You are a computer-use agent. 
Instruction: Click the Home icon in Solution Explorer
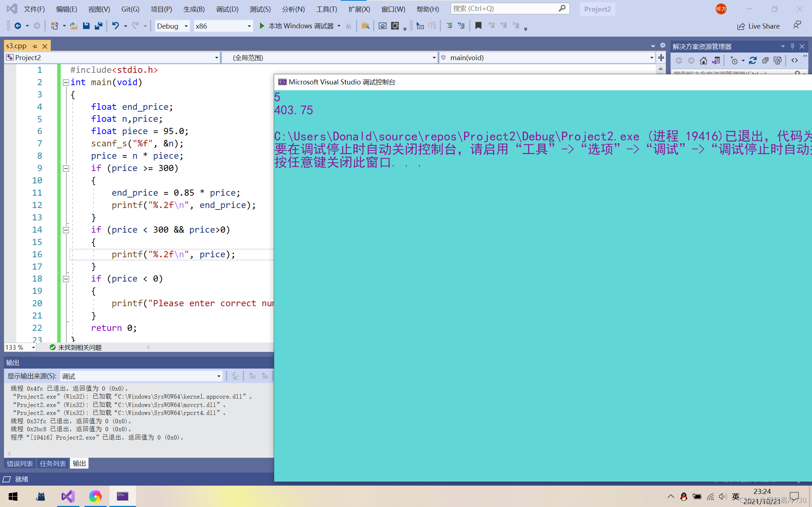coord(704,61)
